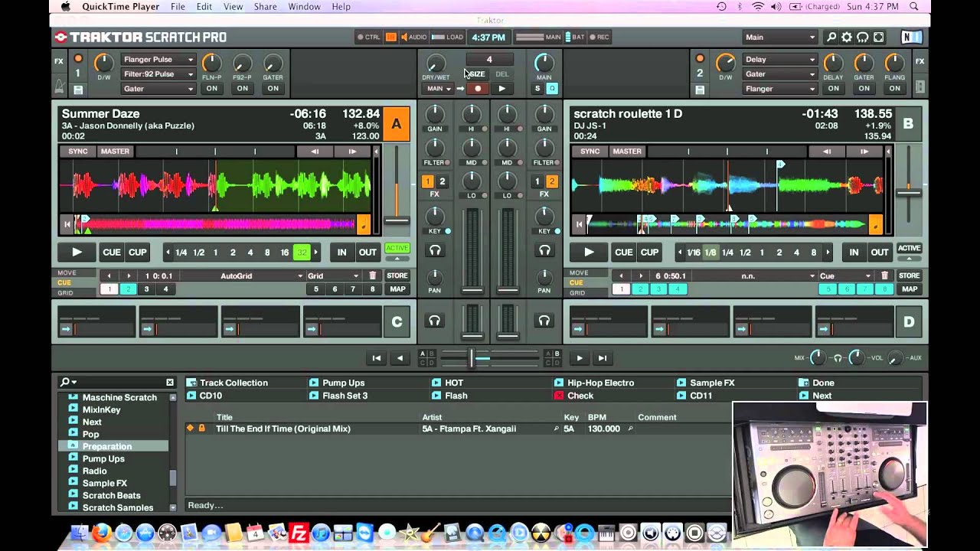Click the magnifier icon in Traktor header
Image resolution: width=980 pixels, height=551 pixels.
pyautogui.click(x=831, y=37)
